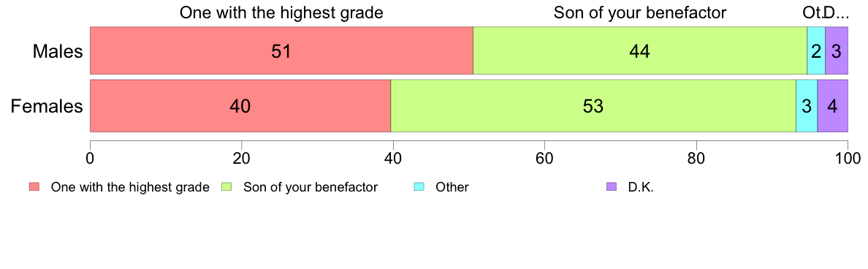Click the cyan Other legend swatch

click(419, 187)
